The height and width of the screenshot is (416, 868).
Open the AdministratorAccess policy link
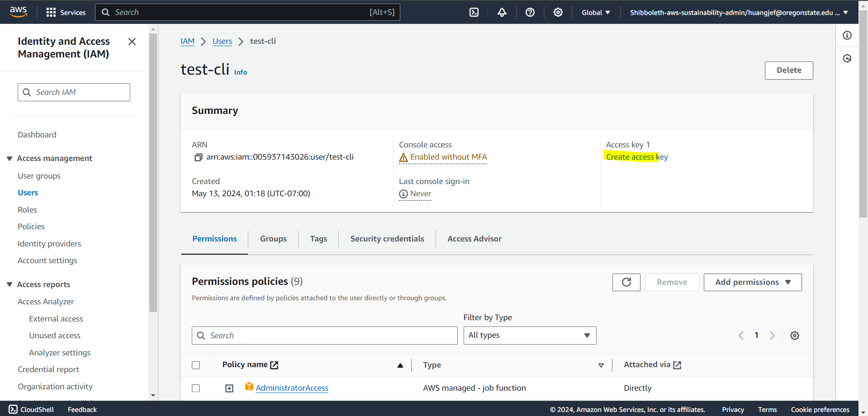point(292,388)
